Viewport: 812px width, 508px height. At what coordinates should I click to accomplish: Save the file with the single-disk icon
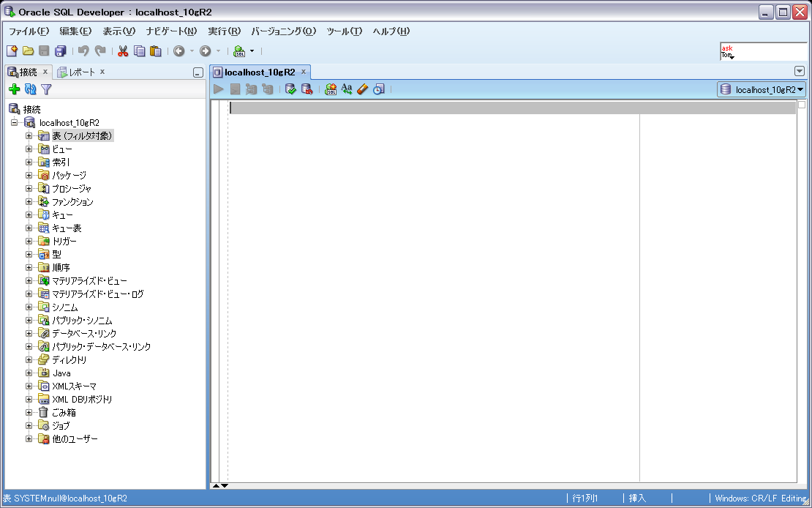(44, 51)
